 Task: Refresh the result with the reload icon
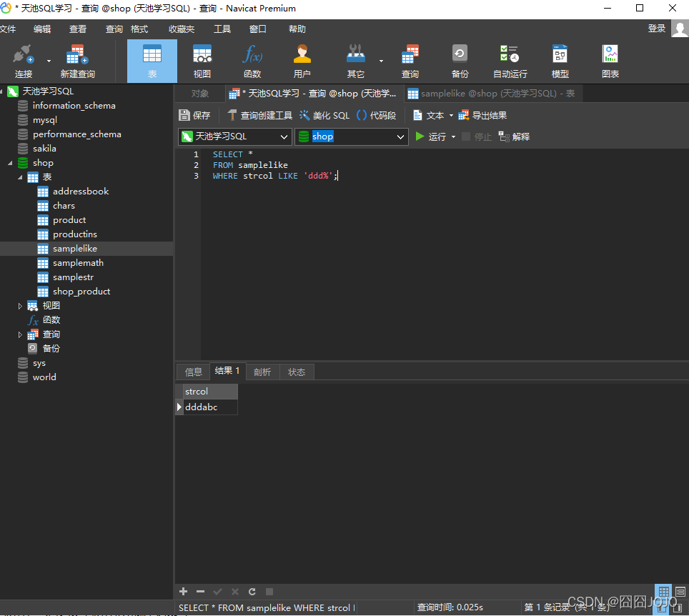(x=252, y=592)
